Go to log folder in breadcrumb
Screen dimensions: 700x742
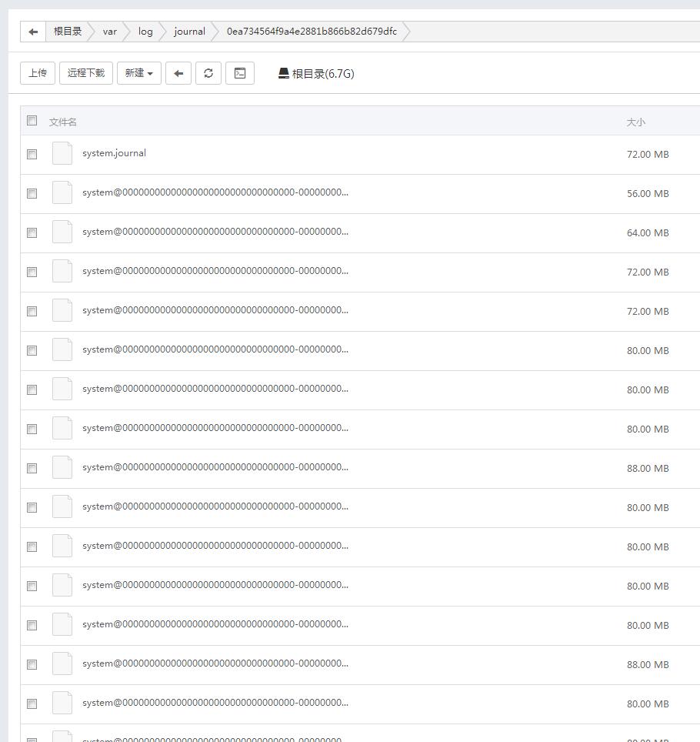point(145,32)
